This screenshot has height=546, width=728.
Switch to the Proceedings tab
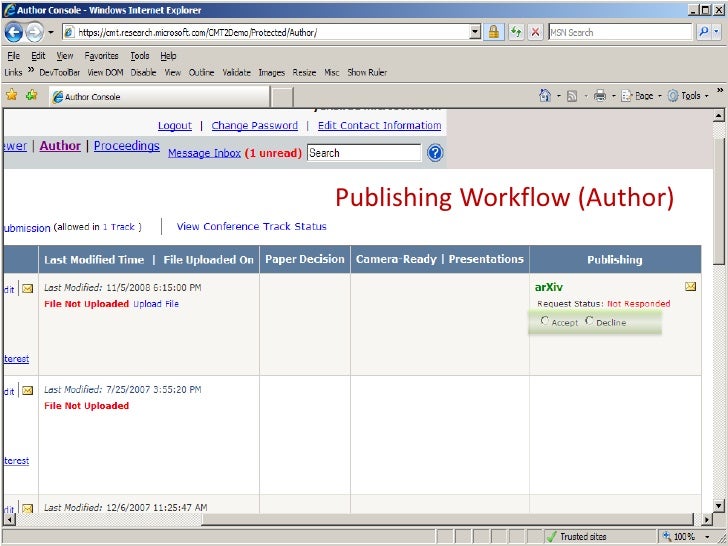point(126,146)
